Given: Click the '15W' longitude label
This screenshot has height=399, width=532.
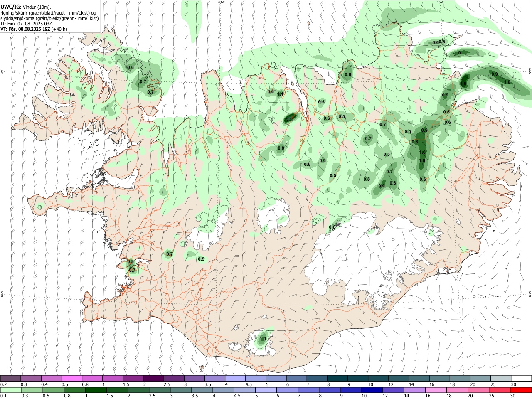Looking at the screenshot, I should tap(440, 2).
